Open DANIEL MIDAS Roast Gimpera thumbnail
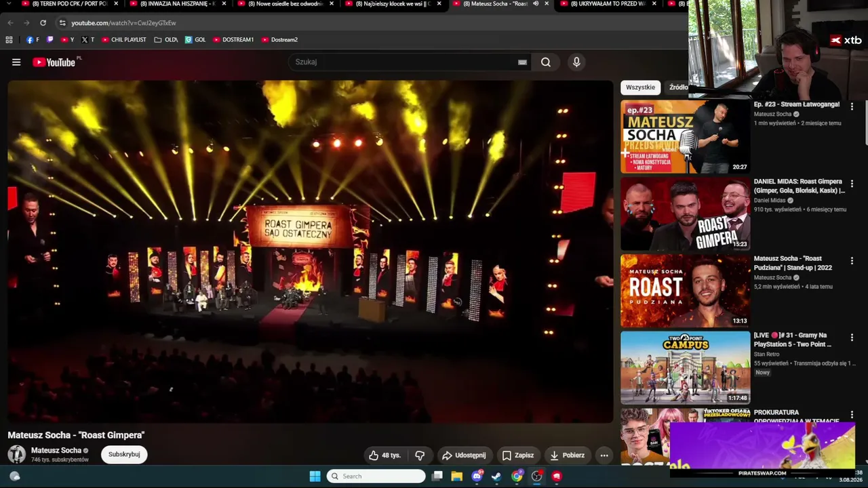The width and height of the screenshot is (868, 488). click(685, 214)
